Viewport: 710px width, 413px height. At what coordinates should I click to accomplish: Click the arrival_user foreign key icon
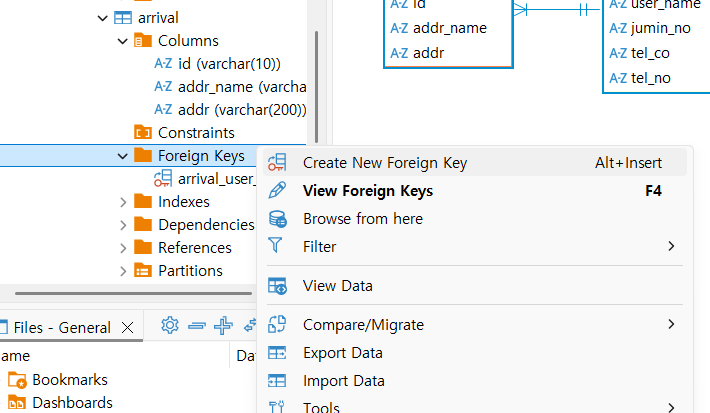click(163, 179)
